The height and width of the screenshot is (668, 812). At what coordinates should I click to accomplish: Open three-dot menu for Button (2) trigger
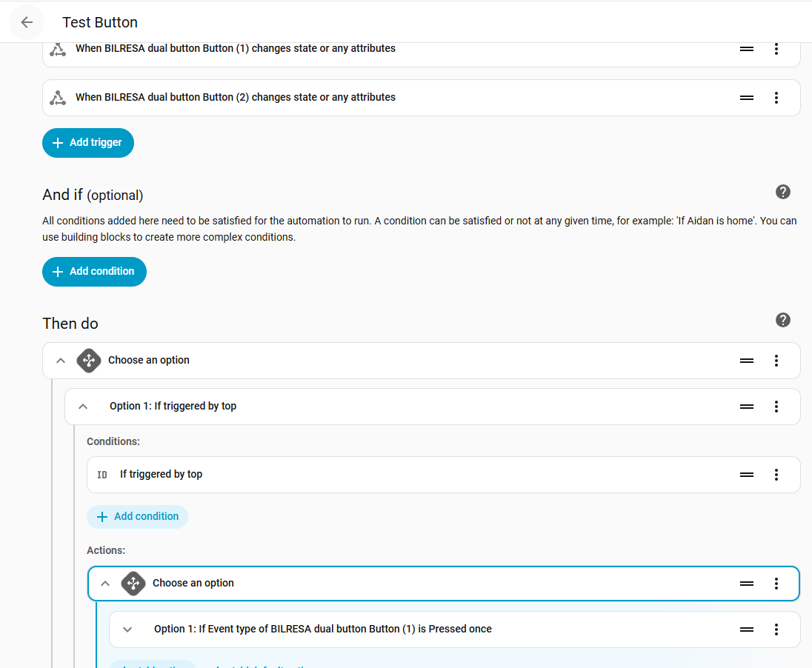pyautogui.click(x=776, y=98)
